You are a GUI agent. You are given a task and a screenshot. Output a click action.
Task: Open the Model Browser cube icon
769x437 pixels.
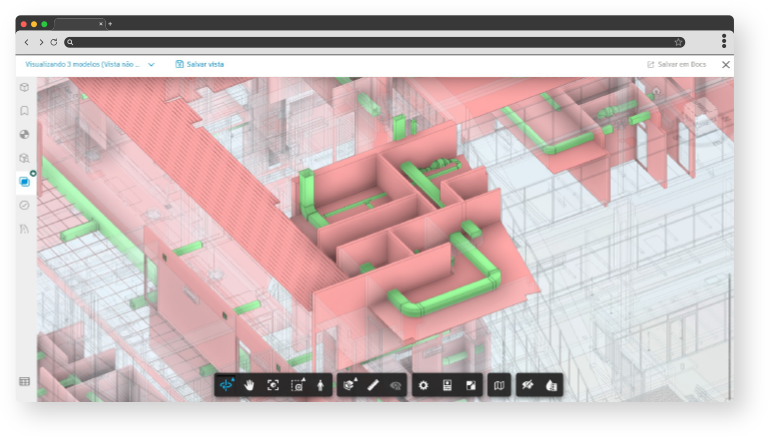[x=24, y=87]
